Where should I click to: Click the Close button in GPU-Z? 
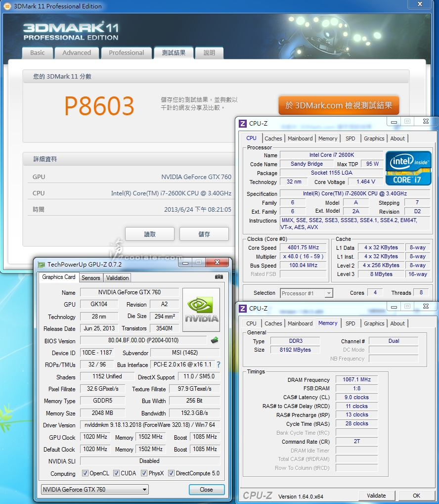point(206,490)
